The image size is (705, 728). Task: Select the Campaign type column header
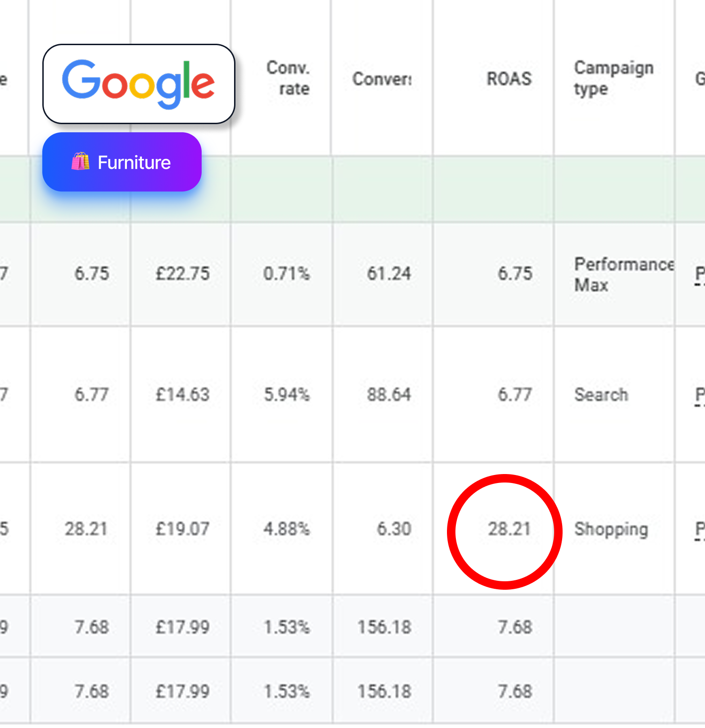click(614, 78)
